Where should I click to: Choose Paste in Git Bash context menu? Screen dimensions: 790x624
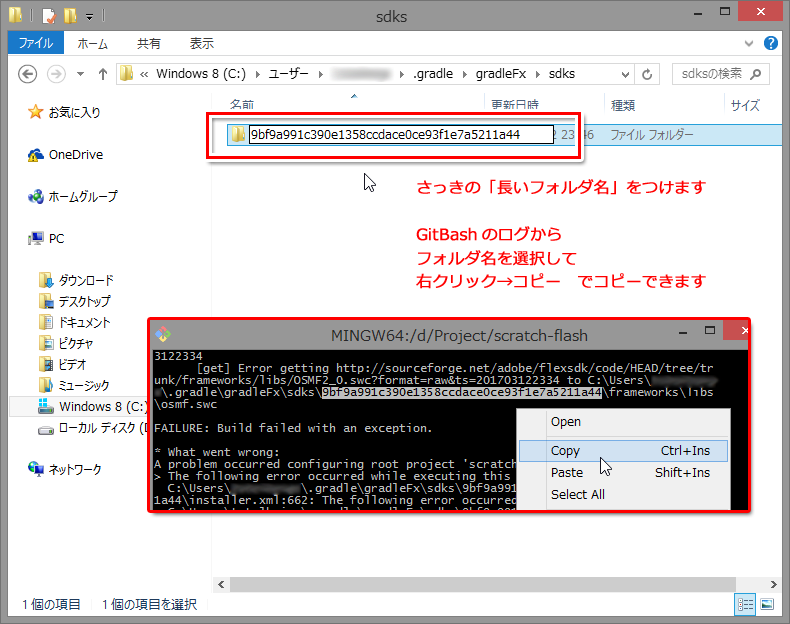click(624, 472)
